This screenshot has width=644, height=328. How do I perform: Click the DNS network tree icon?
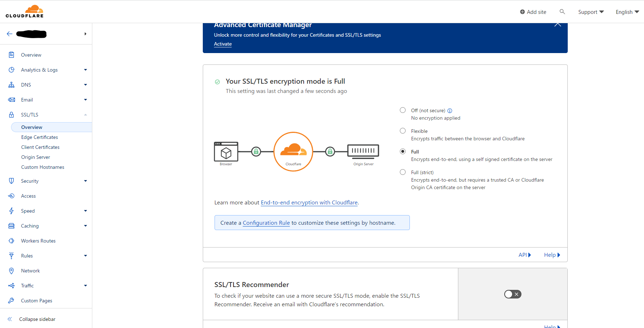pyautogui.click(x=11, y=85)
